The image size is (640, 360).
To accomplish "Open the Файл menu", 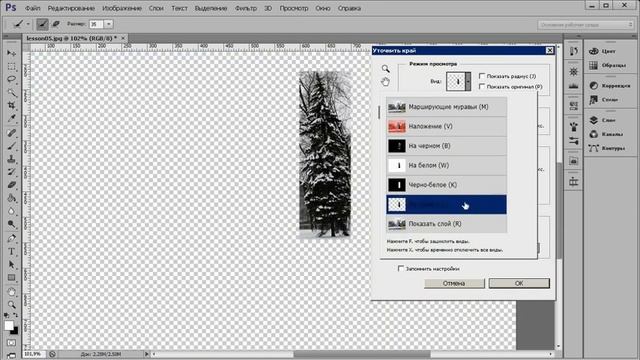I will [32, 8].
